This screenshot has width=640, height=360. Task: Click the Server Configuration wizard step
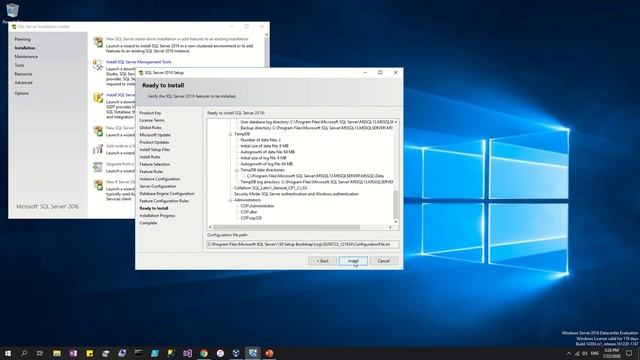[158, 186]
